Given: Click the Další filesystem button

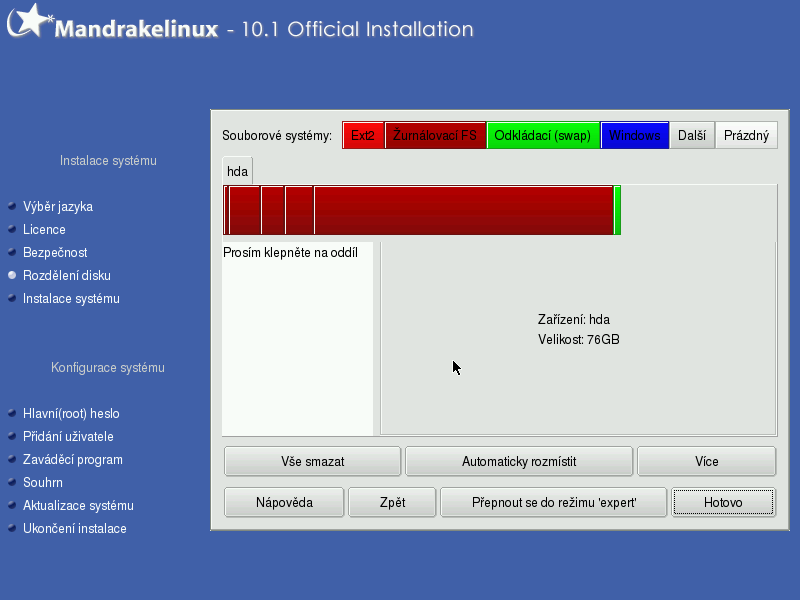Looking at the screenshot, I should 692,135.
